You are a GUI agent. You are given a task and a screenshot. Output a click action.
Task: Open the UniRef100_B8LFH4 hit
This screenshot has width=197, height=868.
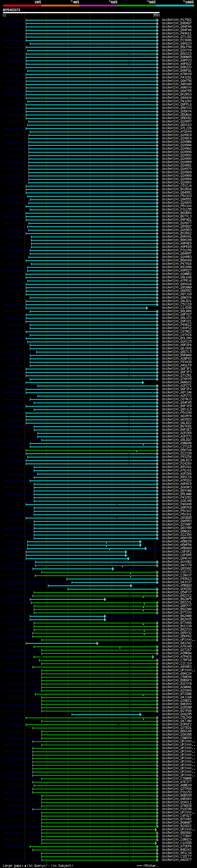(176, 47)
